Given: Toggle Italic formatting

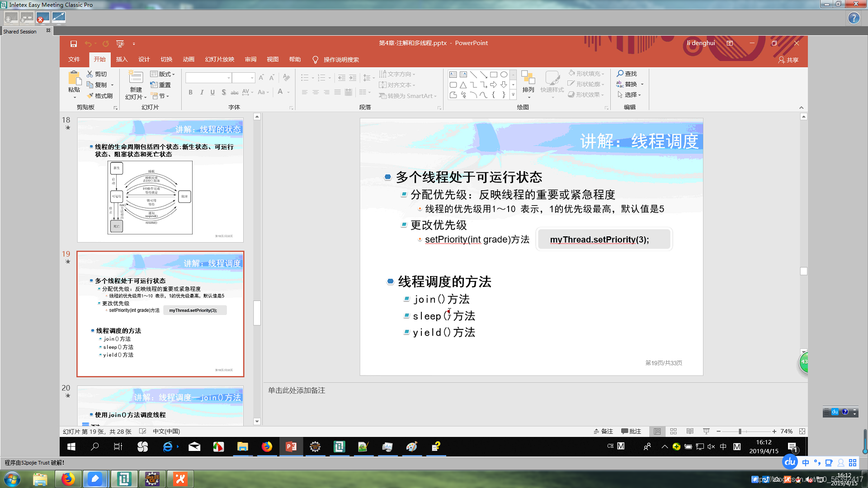Looking at the screenshot, I should [x=202, y=92].
